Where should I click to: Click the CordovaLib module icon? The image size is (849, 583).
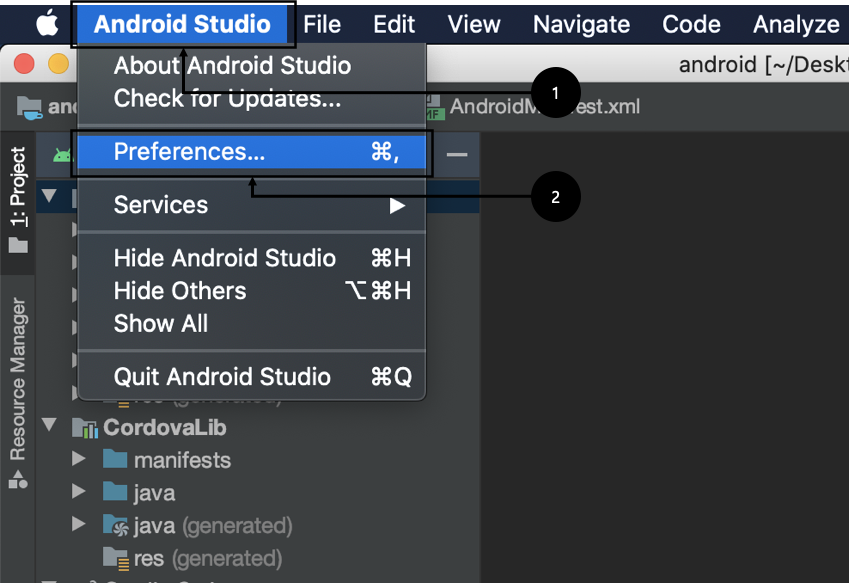(84, 428)
